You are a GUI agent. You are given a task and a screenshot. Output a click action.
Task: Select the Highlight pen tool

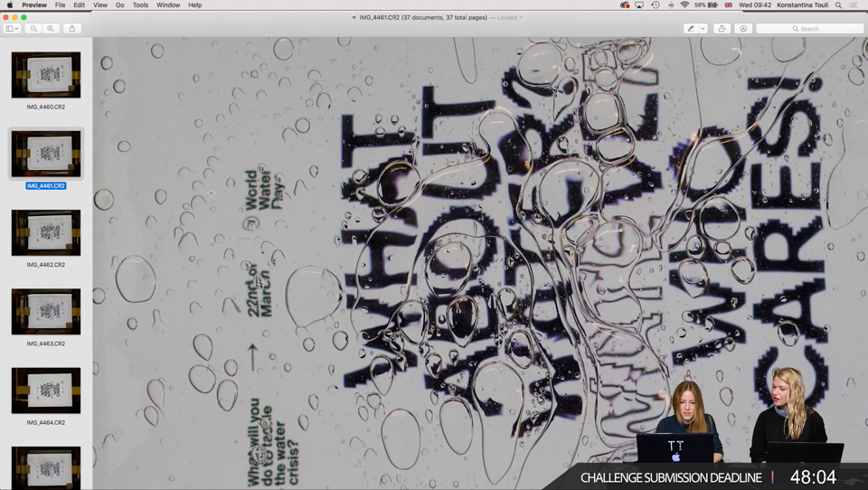[690, 28]
